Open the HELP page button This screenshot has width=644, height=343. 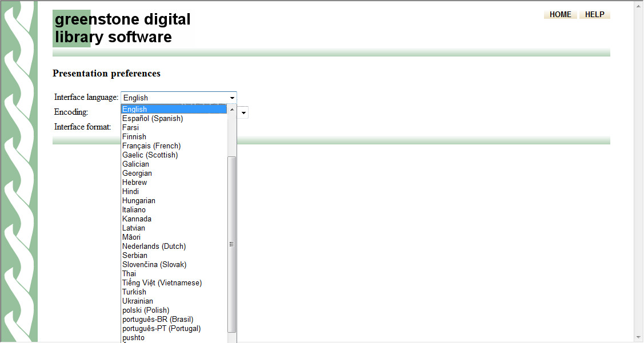click(594, 14)
